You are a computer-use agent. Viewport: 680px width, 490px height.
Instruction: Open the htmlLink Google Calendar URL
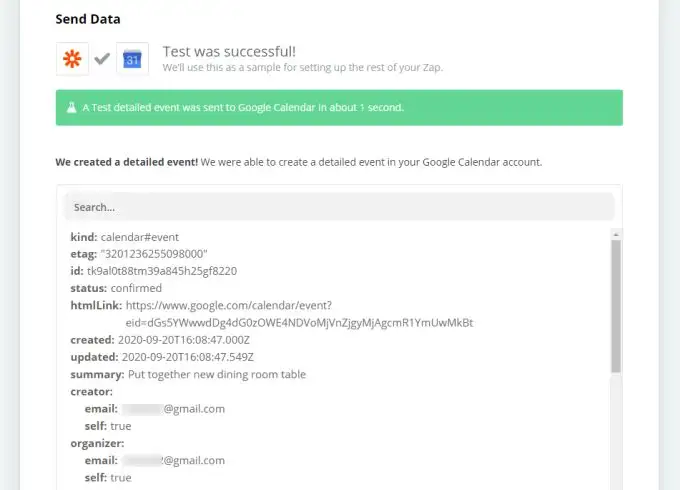tap(299, 314)
